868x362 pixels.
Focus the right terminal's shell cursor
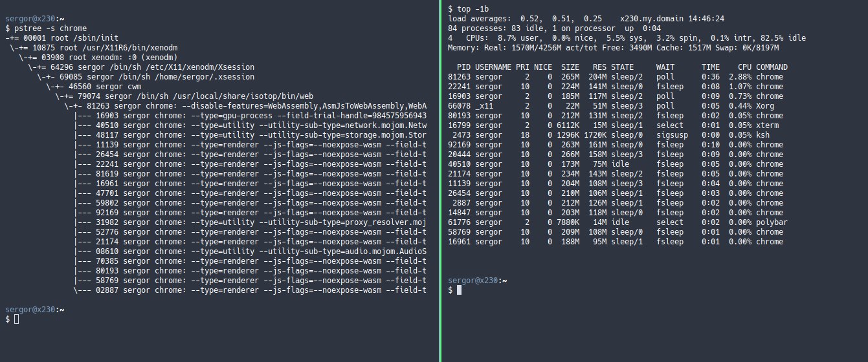(460, 290)
